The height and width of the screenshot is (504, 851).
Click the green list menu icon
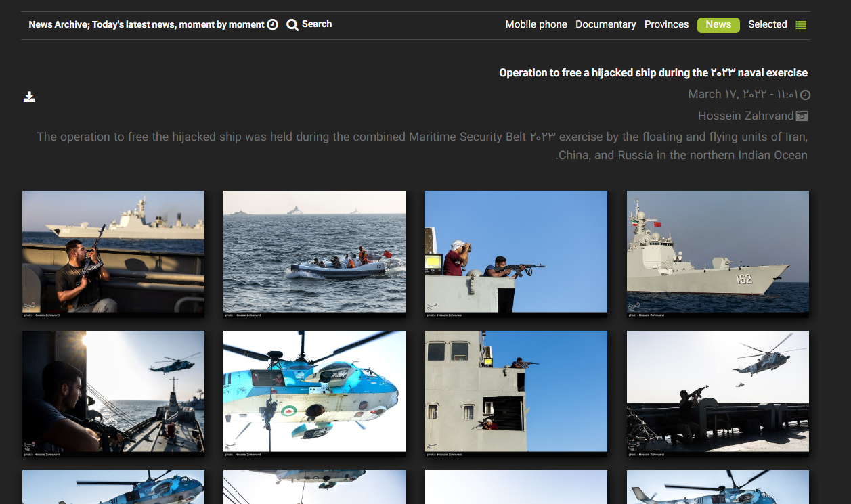(x=801, y=25)
